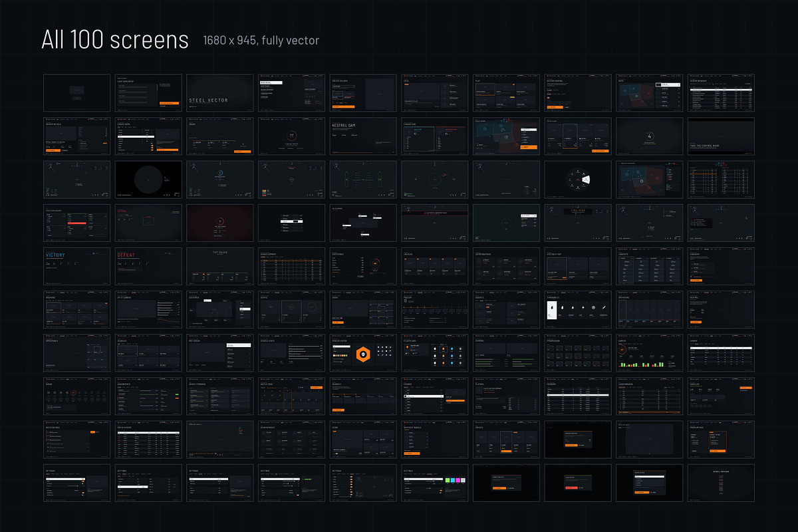Select the blue VICTORY results thumbnail

coord(76,266)
